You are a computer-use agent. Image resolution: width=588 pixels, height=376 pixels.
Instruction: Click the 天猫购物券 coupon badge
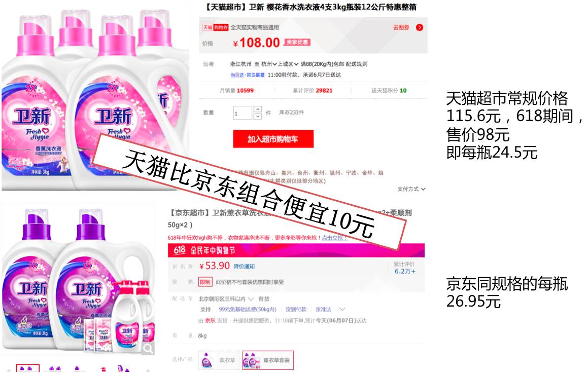[x=216, y=27]
